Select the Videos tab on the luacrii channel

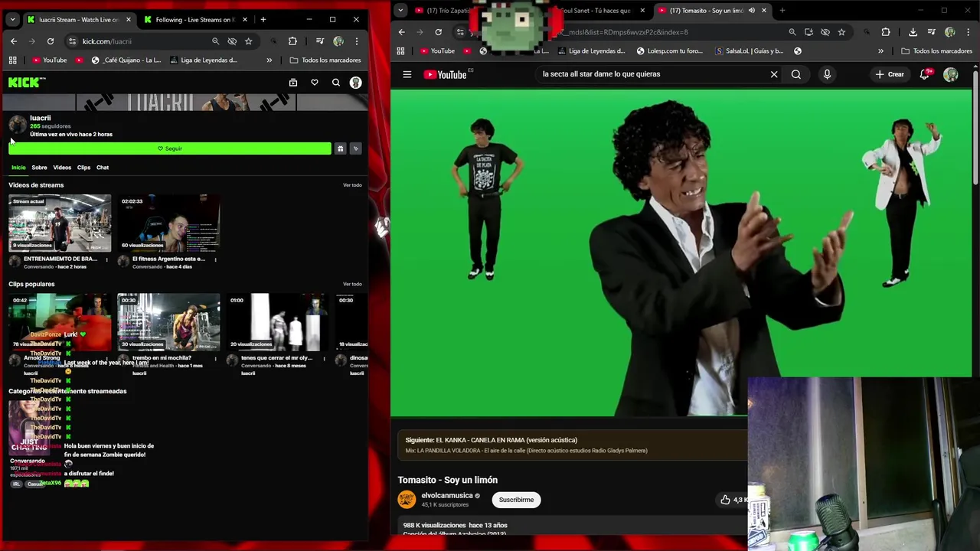[x=62, y=168]
